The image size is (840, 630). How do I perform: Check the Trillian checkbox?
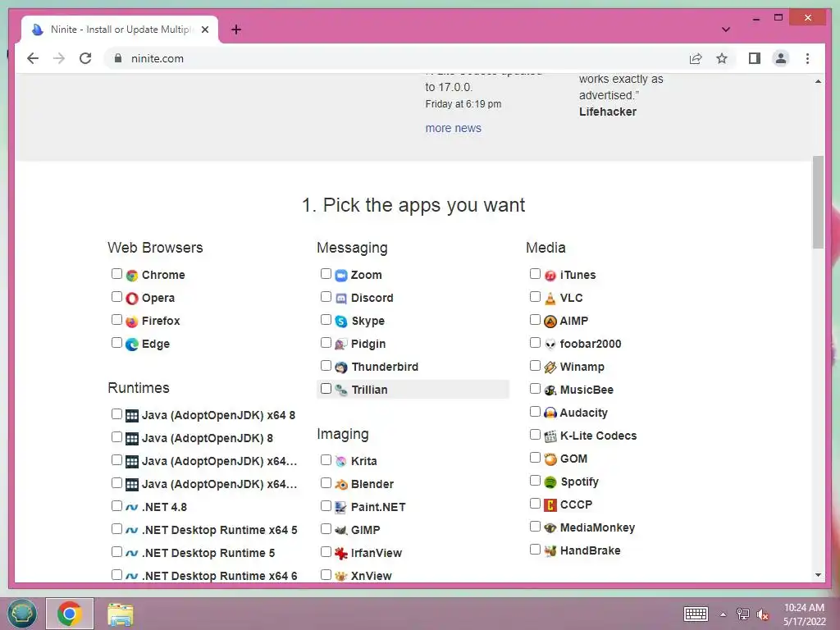[x=326, y=388]
